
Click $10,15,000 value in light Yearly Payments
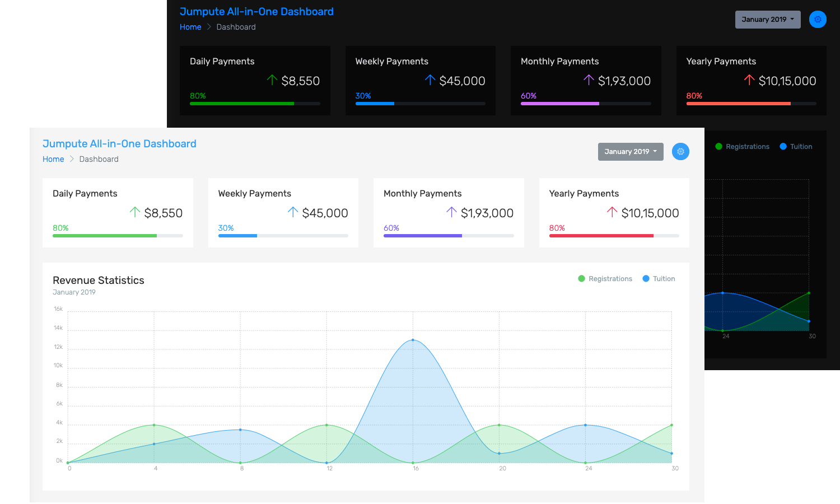[x=650, y=213]
